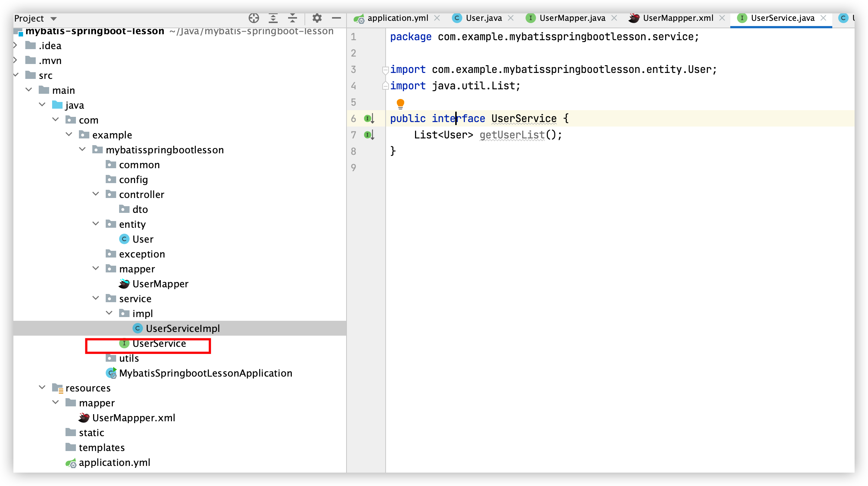The image size is (868, 486).
Task: Select the UserServiceImpl class in the tree
Action: pyautogui.click(x=182, y=328)
